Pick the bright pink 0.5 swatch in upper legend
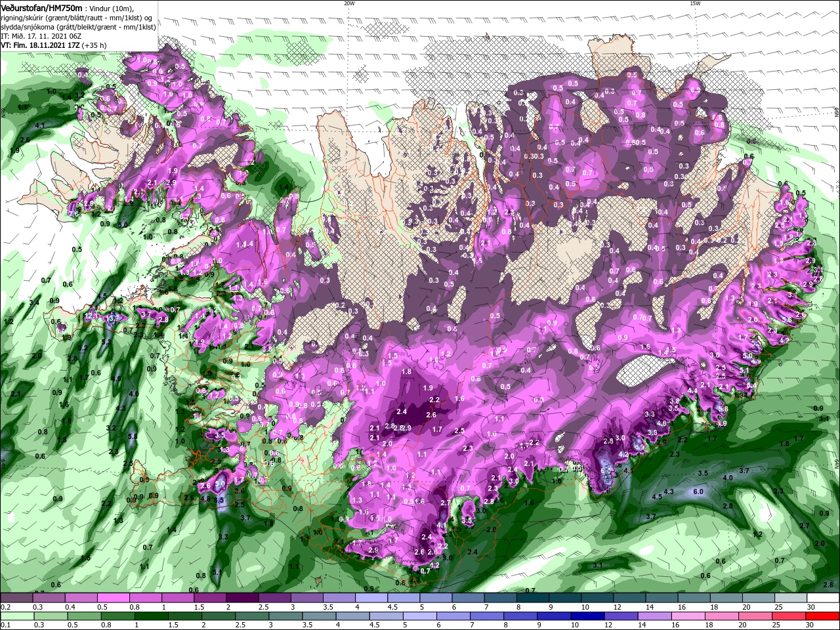 tap(113, 598)
